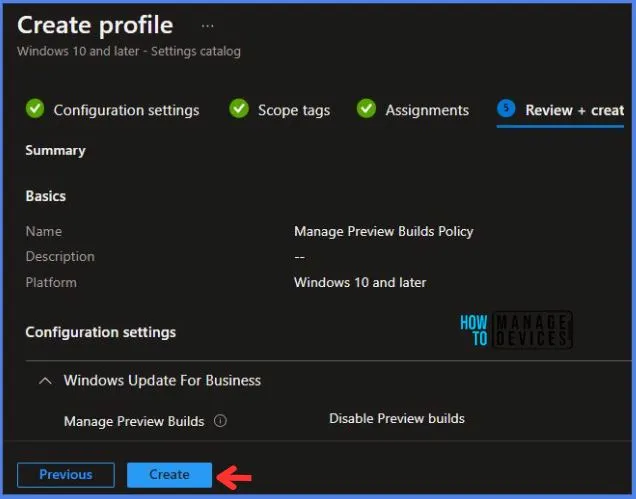Select 'Disable Preview builds' setting value

click(x=397, y=418)
